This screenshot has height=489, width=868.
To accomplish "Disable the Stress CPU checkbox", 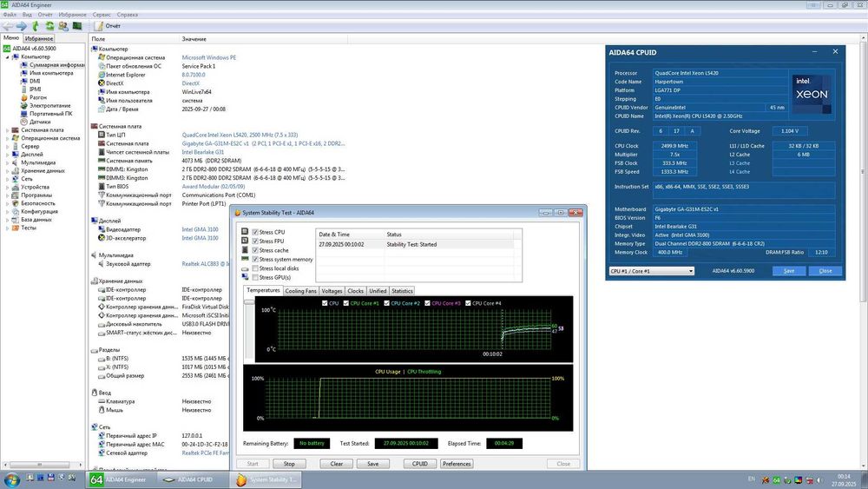I will [x=254, y=233].
